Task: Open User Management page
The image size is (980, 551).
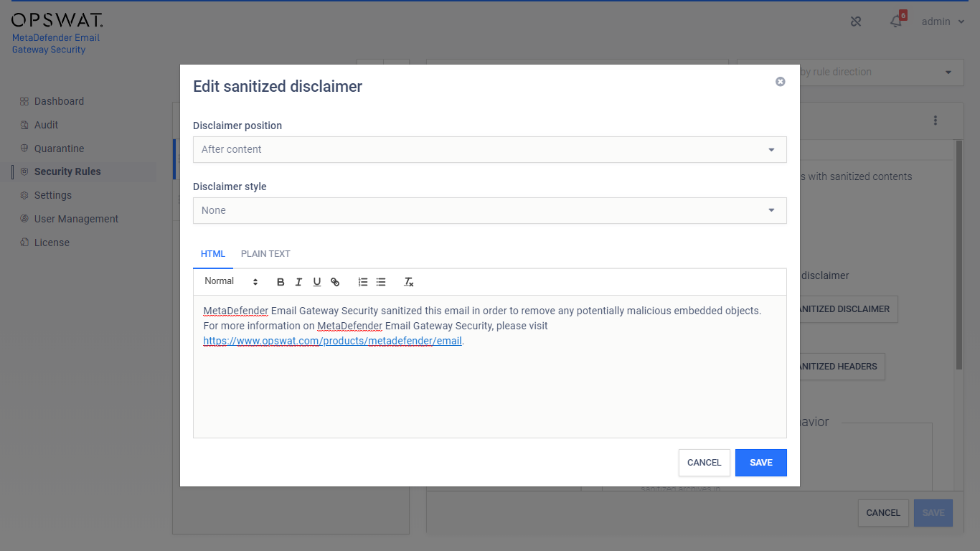Action: [x=76, y=219]
